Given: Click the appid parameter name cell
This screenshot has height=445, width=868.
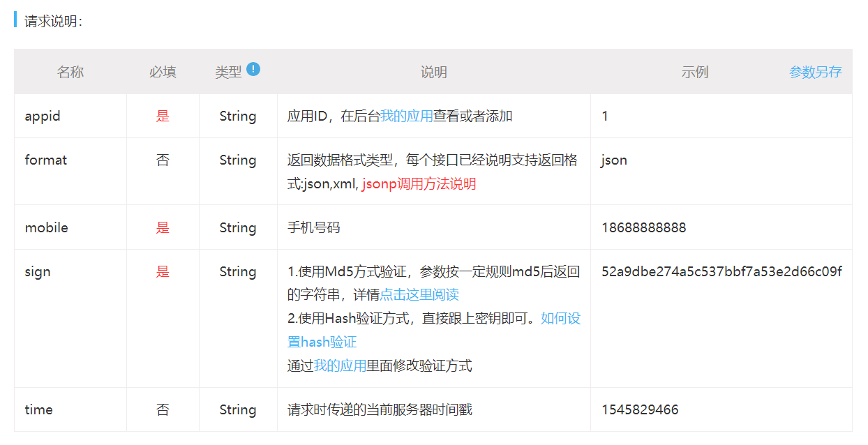Looking at the screenshot, I should (43, 116).
